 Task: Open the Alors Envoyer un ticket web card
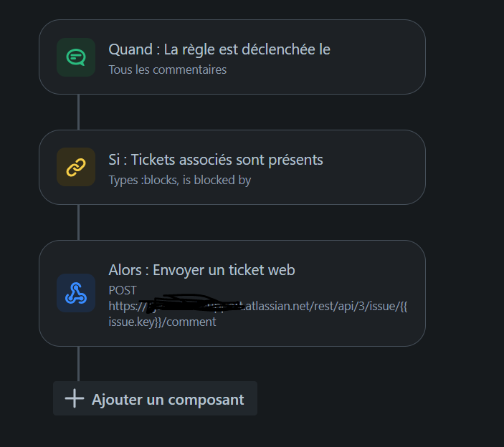point(232,293)
